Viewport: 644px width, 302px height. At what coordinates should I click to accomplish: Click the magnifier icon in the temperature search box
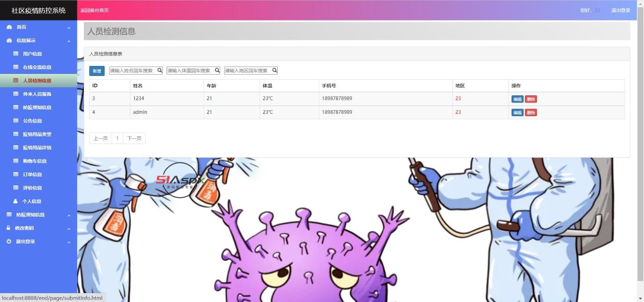coord(217,70)
